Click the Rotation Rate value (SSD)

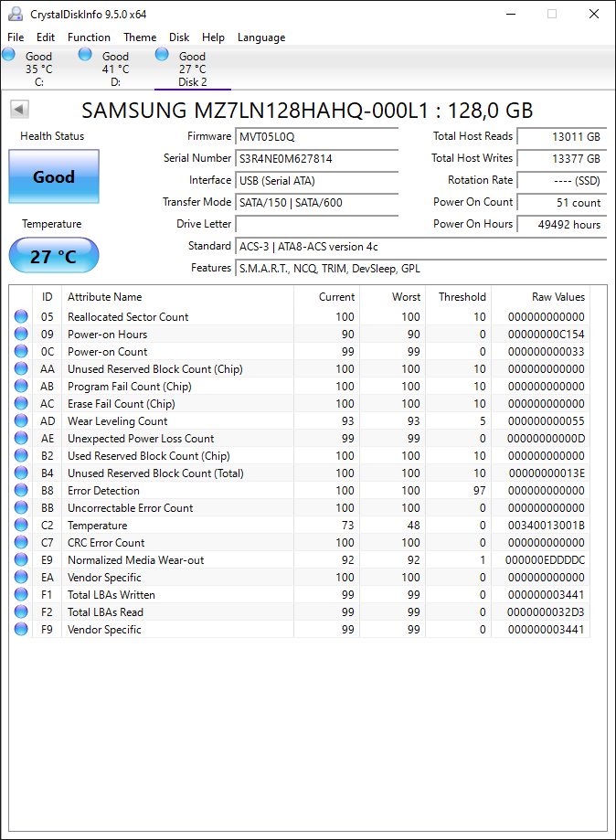[x=562, y=181]
